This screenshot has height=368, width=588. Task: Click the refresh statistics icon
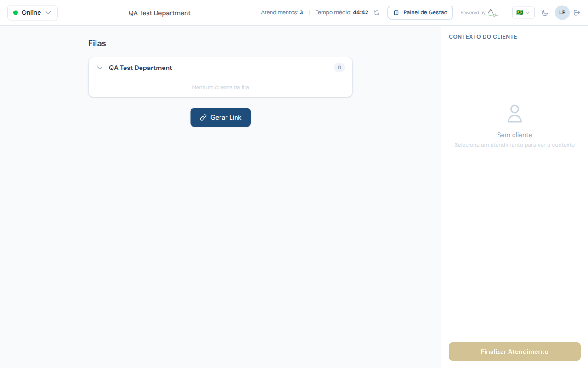[377, 13]
